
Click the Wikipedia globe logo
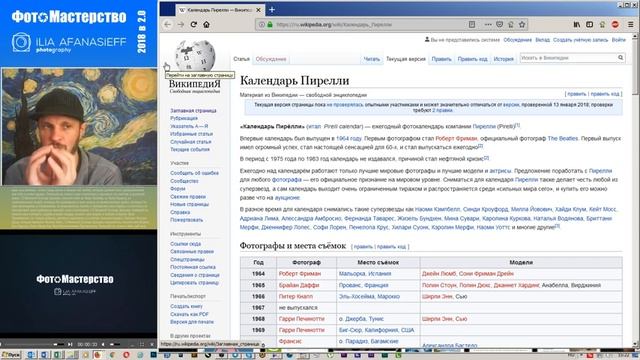(195, 56)
